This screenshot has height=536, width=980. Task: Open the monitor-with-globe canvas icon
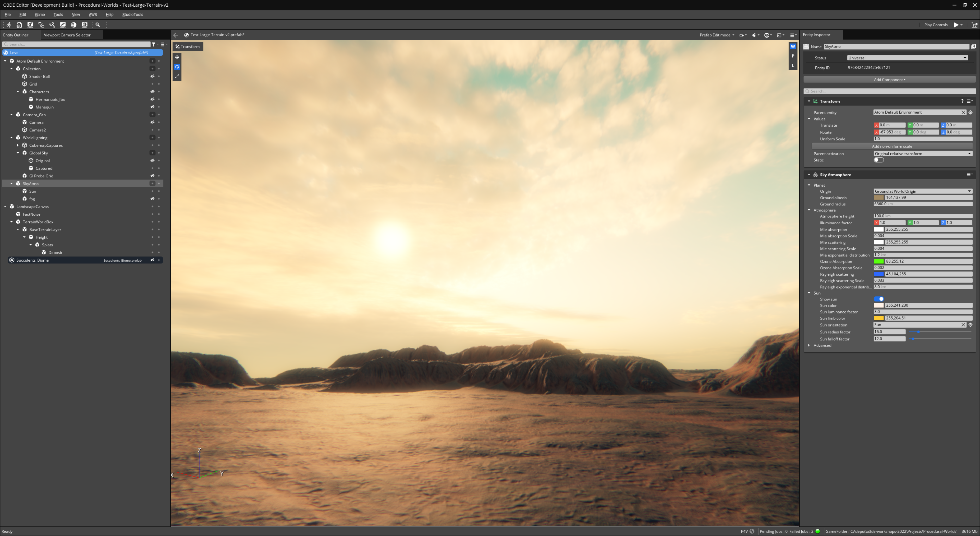tap(84, 25)
